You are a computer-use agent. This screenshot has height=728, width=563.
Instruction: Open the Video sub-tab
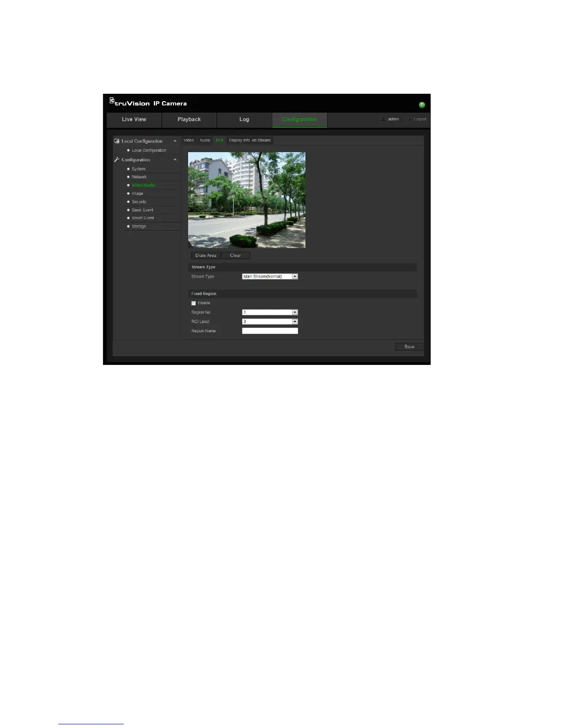(x=189, y=140)
